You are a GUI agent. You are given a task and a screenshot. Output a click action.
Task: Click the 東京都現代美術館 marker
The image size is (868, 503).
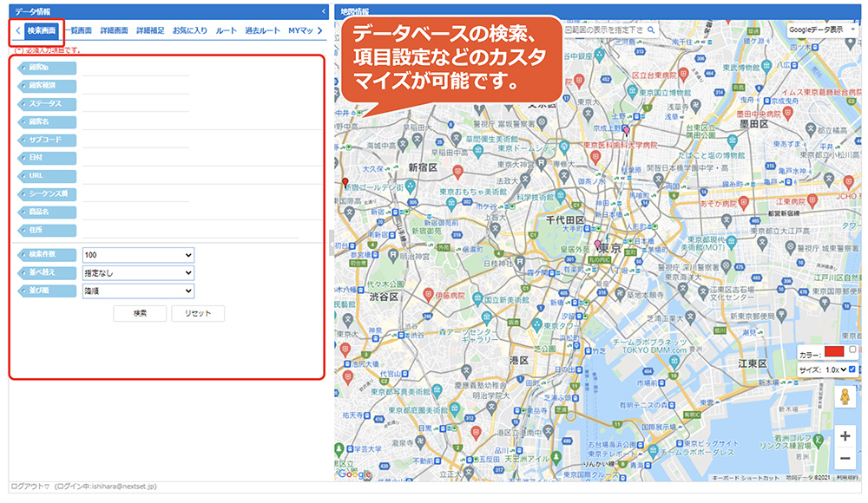tap(731, 242)
